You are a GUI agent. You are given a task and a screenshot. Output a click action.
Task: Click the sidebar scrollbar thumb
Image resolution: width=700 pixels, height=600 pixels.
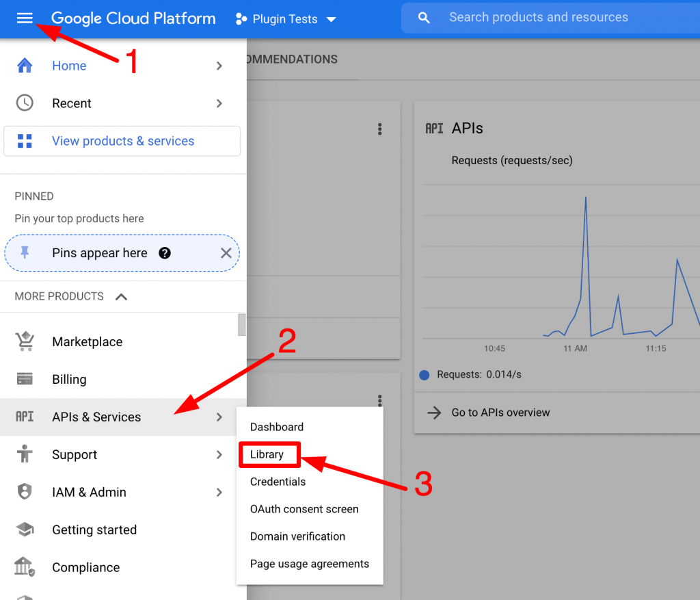tap(241, 324)
